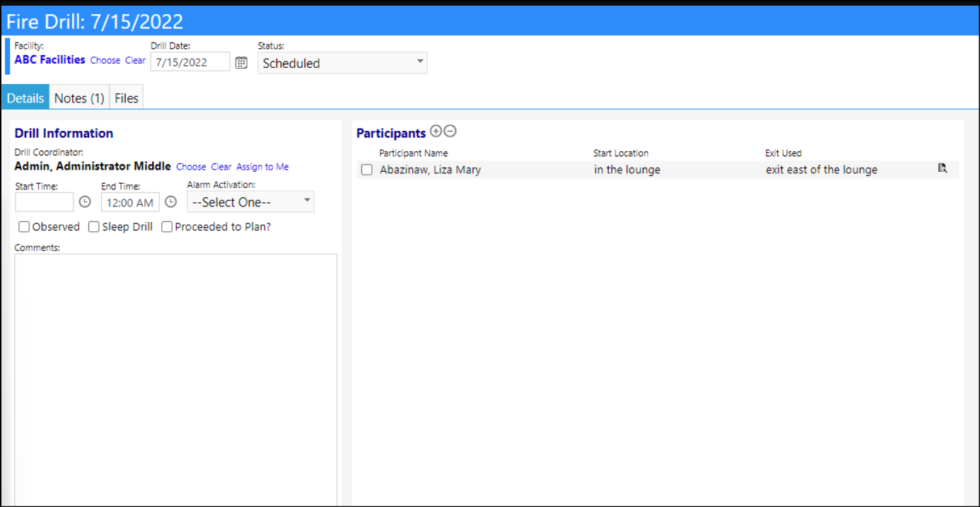This screenshot has height=507, width=980.
Task: Click the Start Location column header
Action: [x=621, y=153]
